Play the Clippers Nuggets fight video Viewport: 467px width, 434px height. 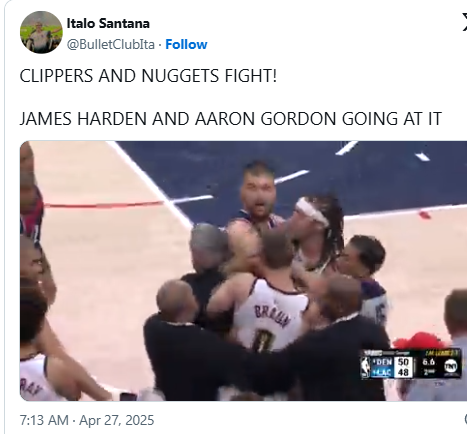243,271
